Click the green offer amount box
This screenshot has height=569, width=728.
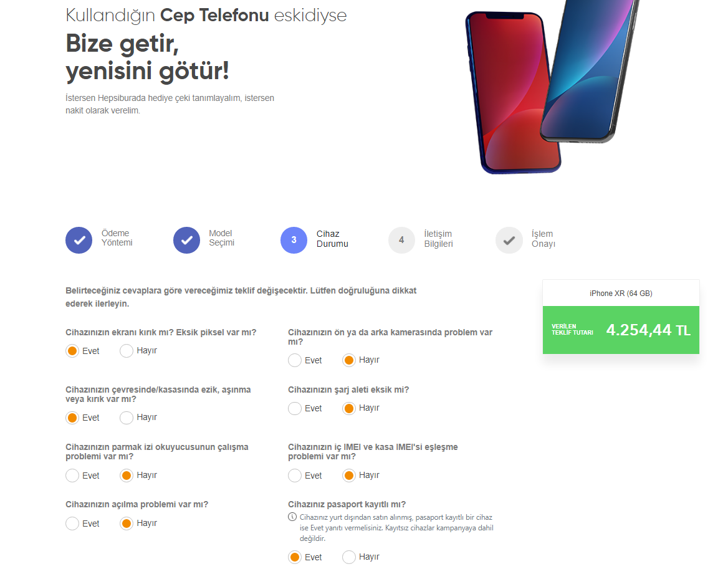click(620, 330)
